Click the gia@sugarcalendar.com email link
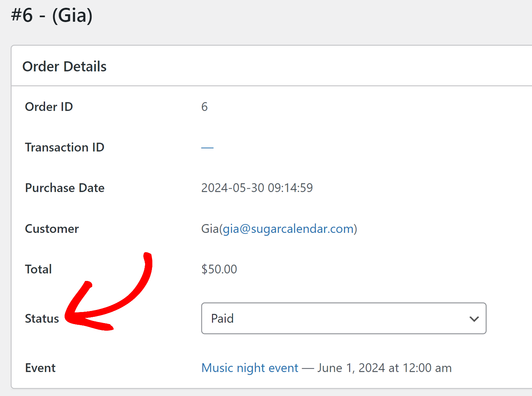The width and height of the screenshot is (532, 396). [288, 229]
